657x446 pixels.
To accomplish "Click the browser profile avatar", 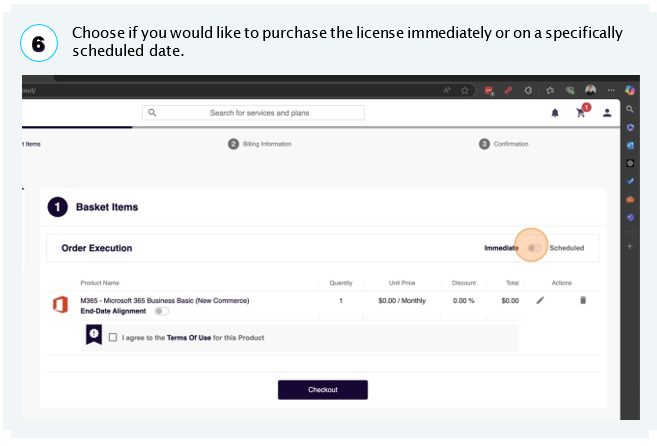I will 591,90.
